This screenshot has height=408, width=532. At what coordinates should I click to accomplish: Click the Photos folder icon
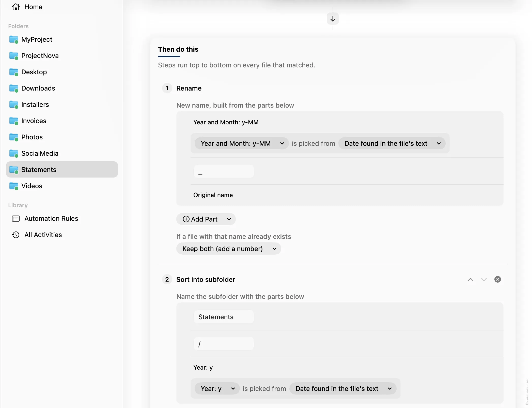pyautogui.click(x=14, y=137)
